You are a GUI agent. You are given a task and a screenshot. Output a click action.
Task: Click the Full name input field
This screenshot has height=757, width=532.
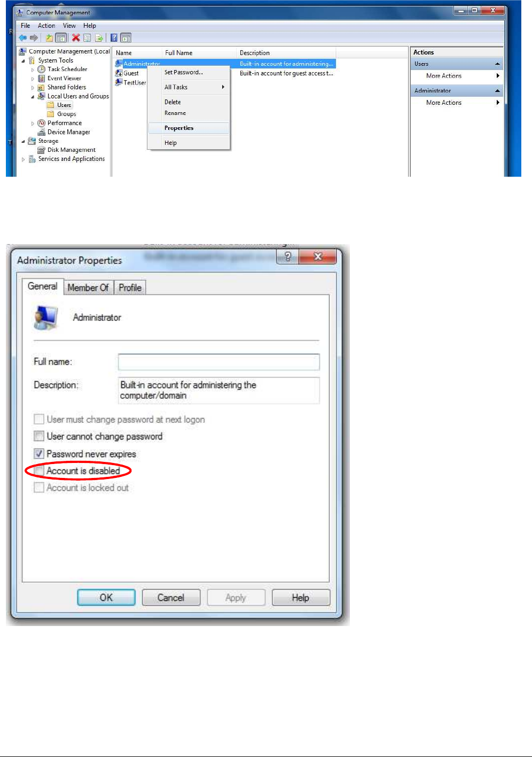pyautogui.click(x=219, y=362)
